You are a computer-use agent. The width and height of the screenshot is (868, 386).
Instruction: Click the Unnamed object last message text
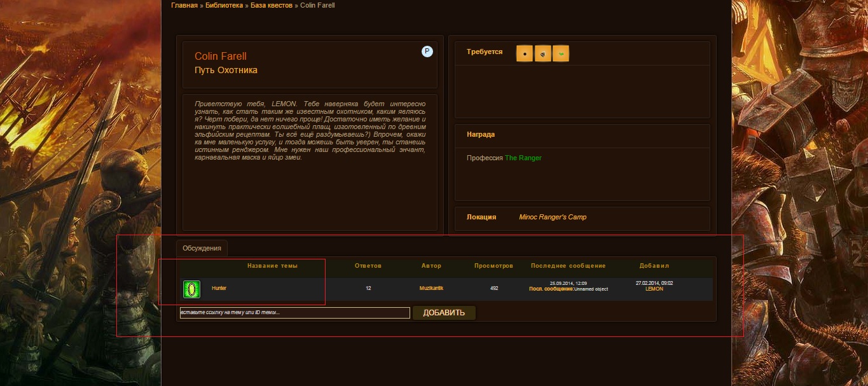tap(591, 289)
